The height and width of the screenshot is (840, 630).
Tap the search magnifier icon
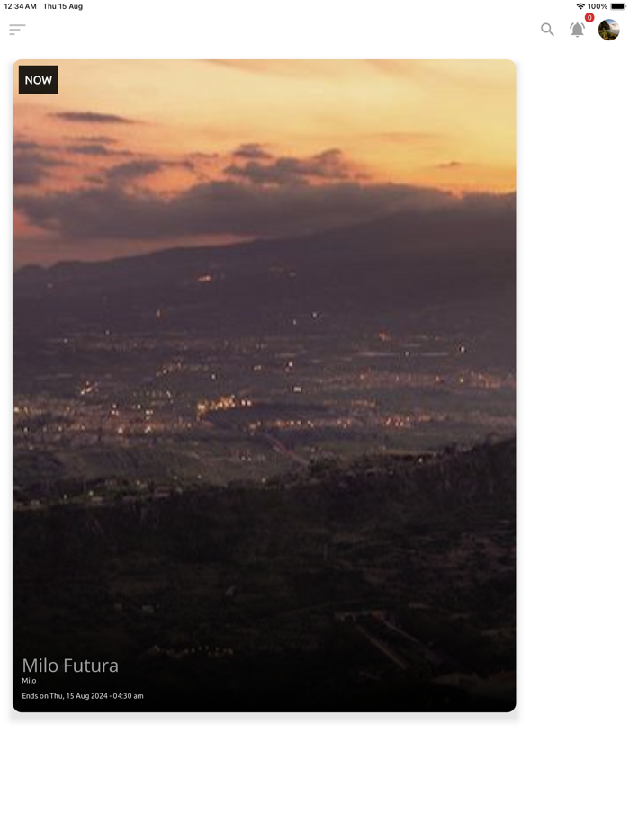click(x=547, y=30)
